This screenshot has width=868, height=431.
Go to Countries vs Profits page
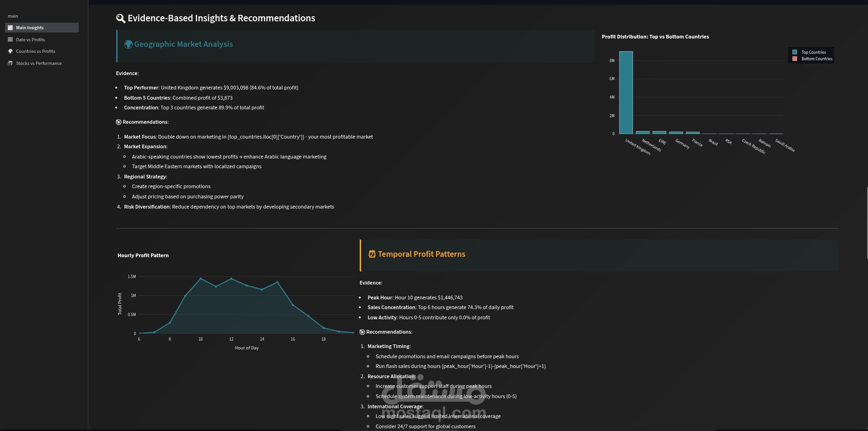[x=42, y=51]
